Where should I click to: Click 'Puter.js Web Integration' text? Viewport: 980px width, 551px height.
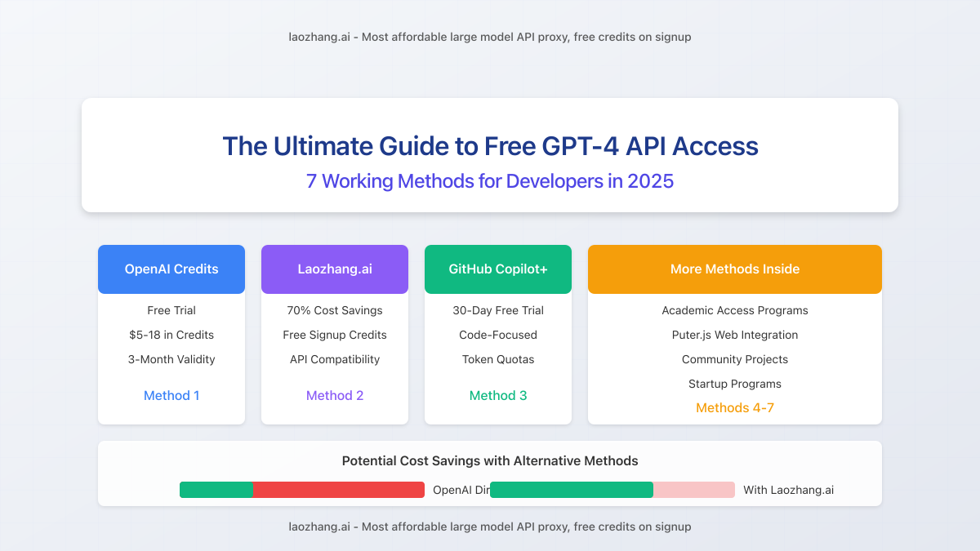point(735,335)
